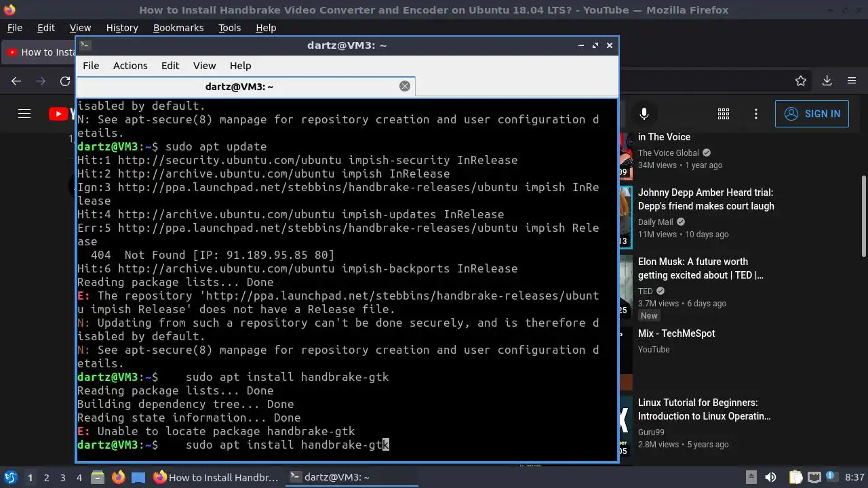Click the 8:37 clock in the panel
This screenshot has height=488, width=868.
pyautogui.click(x=854, y=477)
